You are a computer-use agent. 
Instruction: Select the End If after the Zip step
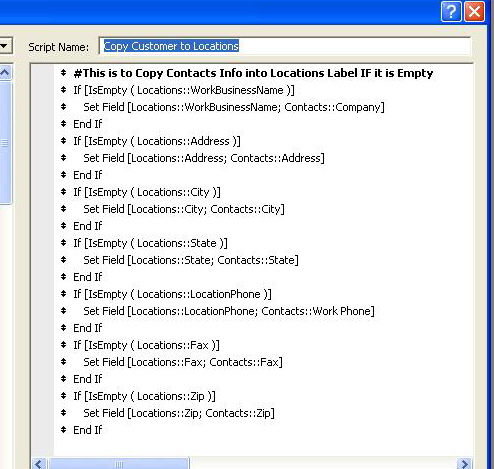point(88,430)
